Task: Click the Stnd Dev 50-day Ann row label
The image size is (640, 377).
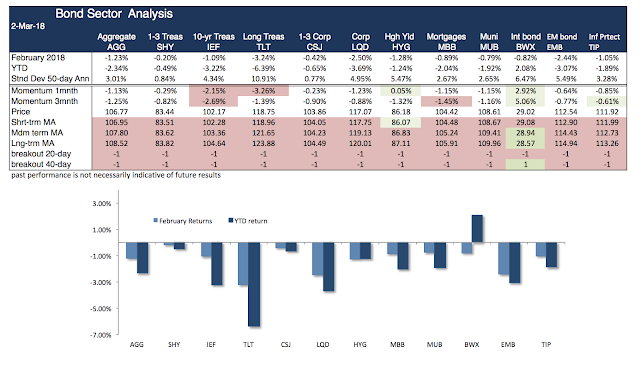Action: tap(50, 79)
